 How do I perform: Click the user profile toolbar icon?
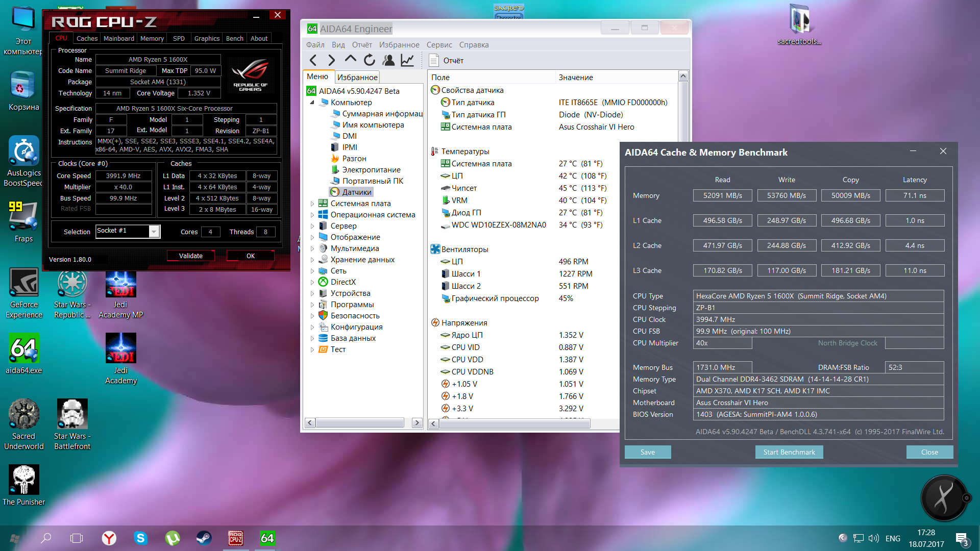[388, 60]
